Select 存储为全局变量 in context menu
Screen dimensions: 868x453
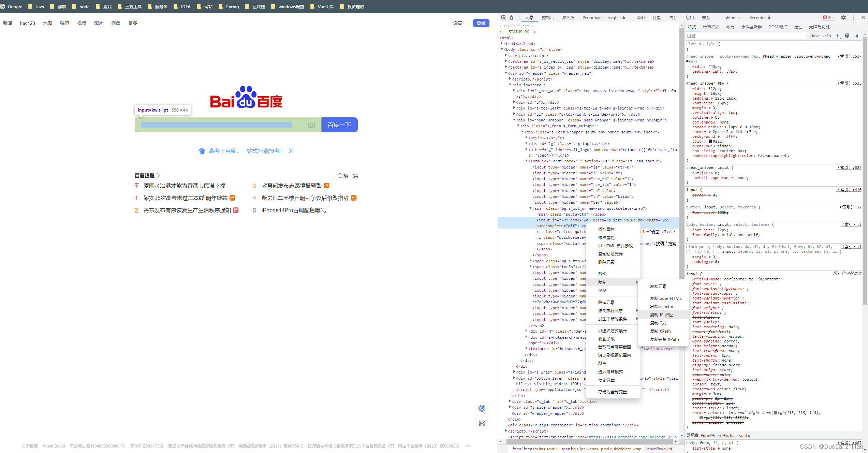click(613, 392)
